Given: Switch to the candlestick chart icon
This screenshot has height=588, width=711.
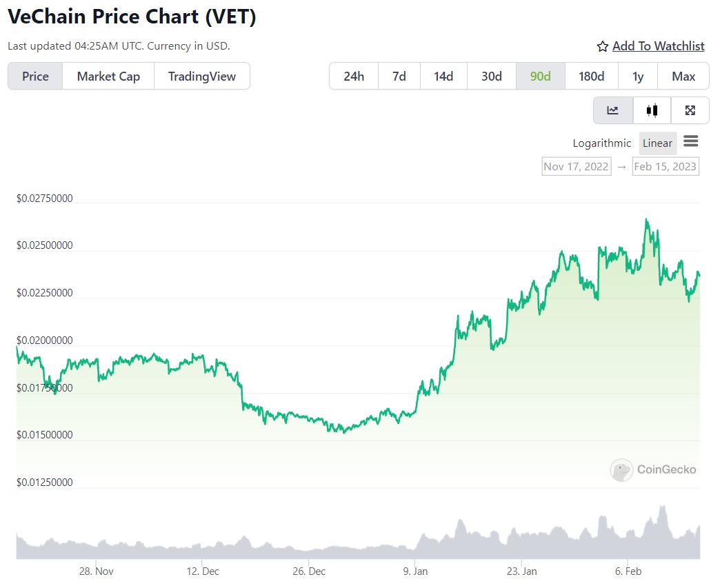Looking at the screenshot, I should tap(651, 110).
